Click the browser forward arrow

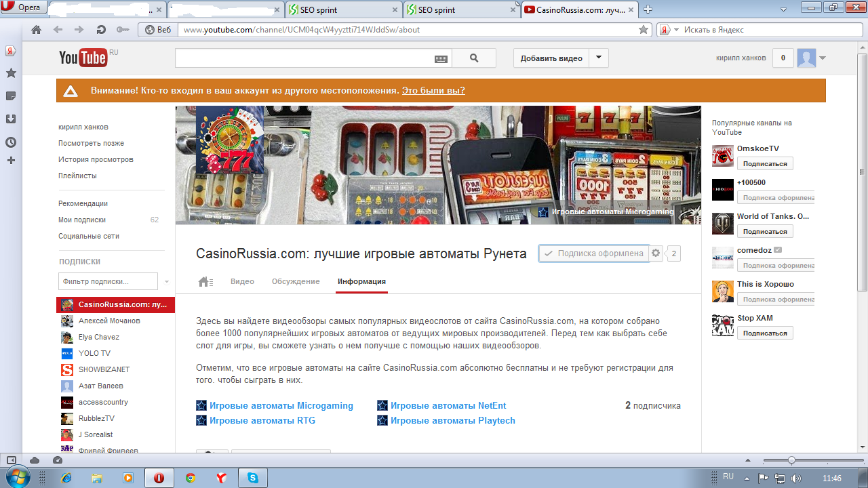pos(79,30)
